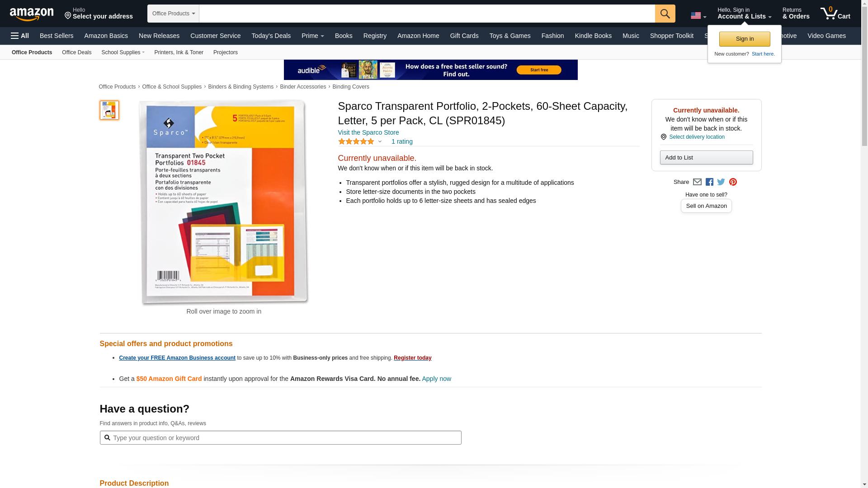Open the All hamburger menu
Image resolution: width=868 pixels, height=488 pixels.
[20, 36]
